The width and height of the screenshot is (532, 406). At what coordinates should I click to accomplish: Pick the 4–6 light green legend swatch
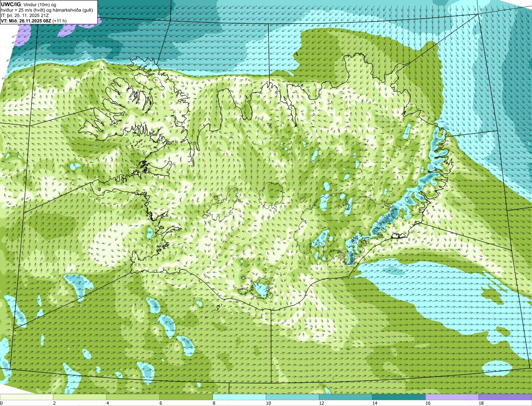133,397
